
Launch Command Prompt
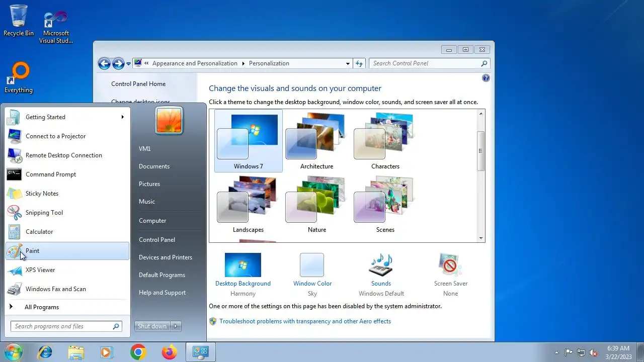(67, 174)
